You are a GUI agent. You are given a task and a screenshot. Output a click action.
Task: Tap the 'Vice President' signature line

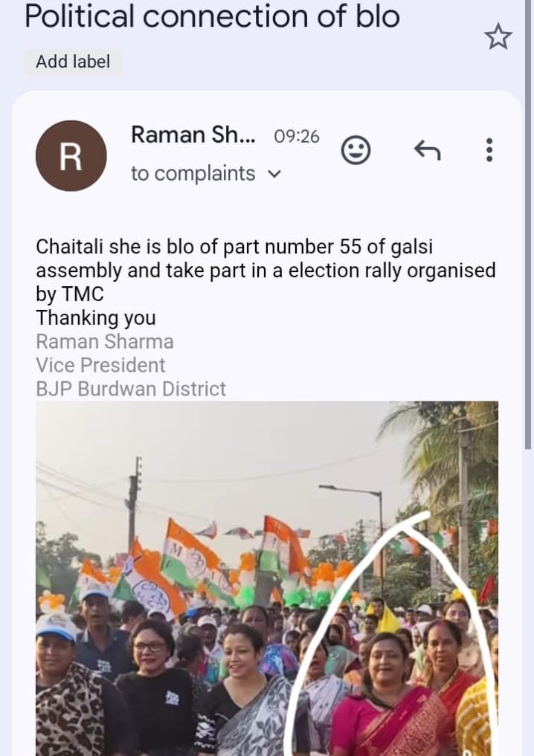(100, 365)
